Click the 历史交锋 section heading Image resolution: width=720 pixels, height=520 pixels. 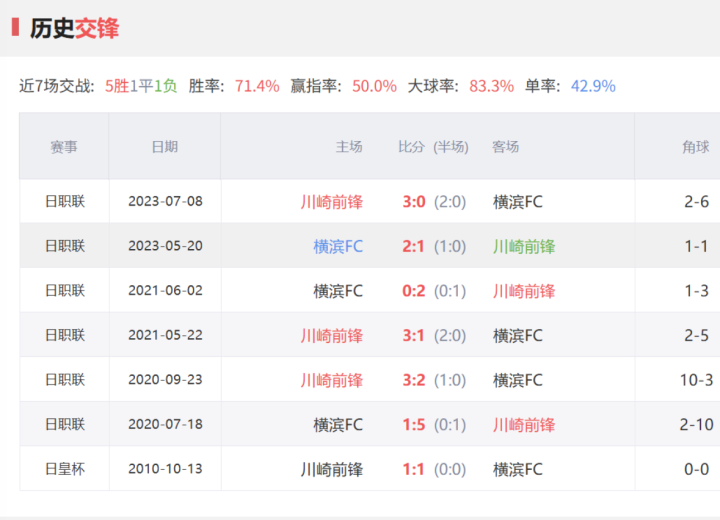click(74, 28)
